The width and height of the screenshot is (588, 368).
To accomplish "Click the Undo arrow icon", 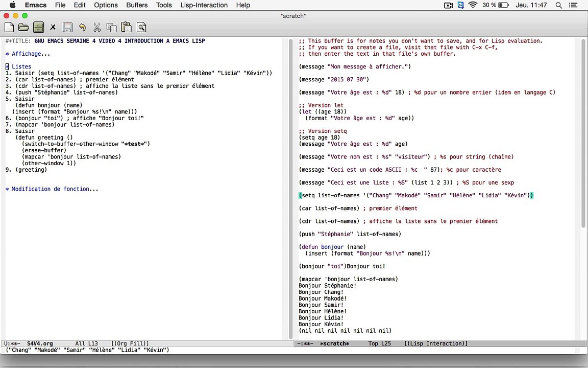I will pyautogui.click(x=82, y=27).
